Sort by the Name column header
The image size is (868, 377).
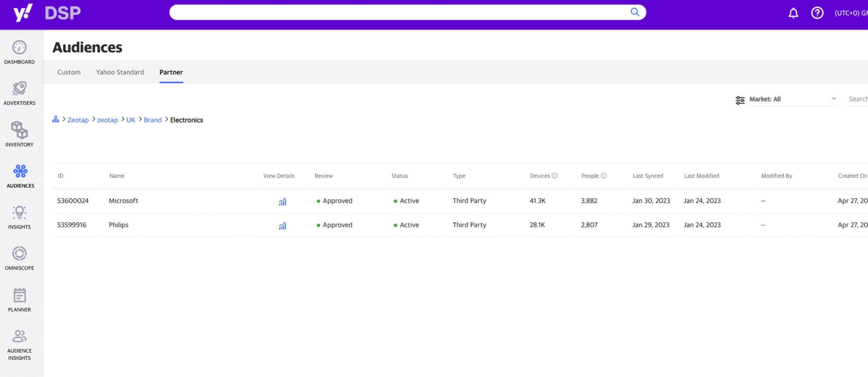coord(117,176)
